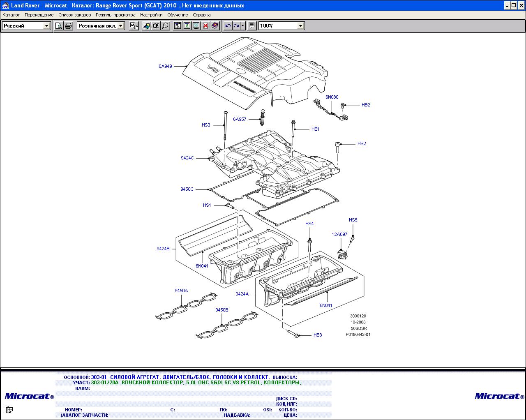Screen dimensions: 526x420
Task: Click the colored shapes toolbar icon
Action: 146,26
